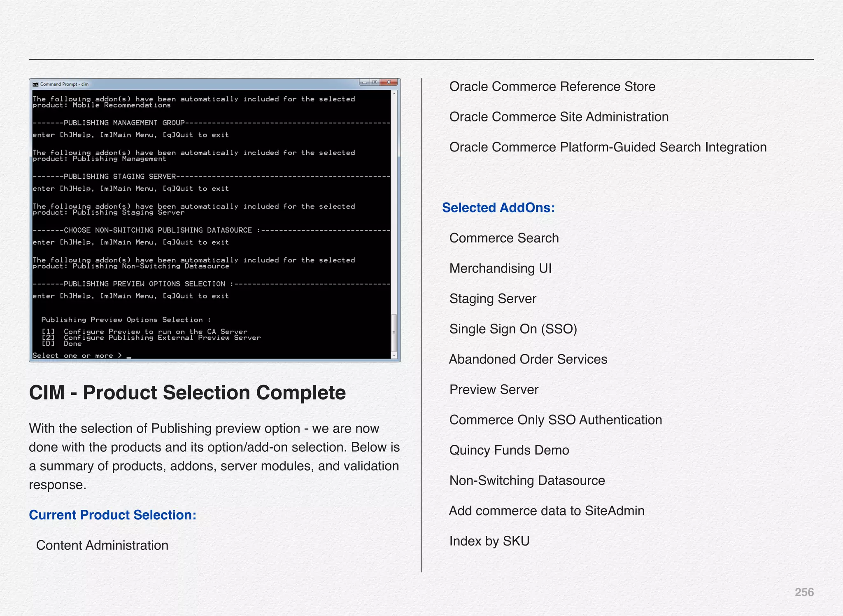
Task: Click the page number 256
Action: [x=804, y=592]
